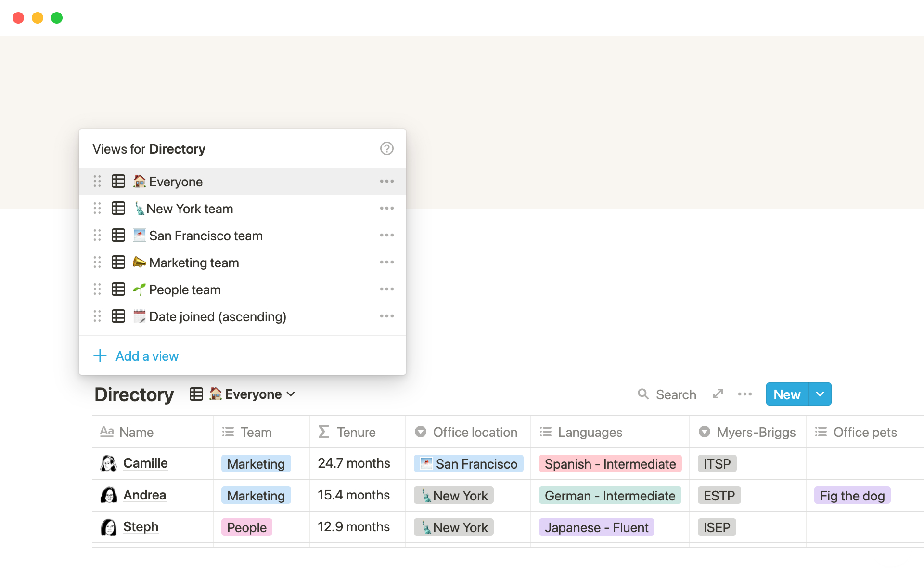The image size is (924, 578).
Task: Click Fig the dog office pet cell
Action: point(852,496)
